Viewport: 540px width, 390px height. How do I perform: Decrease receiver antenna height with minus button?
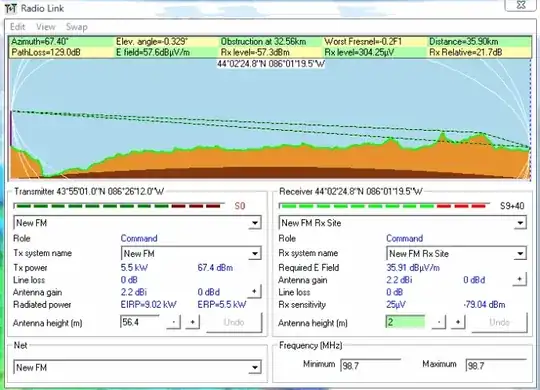[439, 322]
